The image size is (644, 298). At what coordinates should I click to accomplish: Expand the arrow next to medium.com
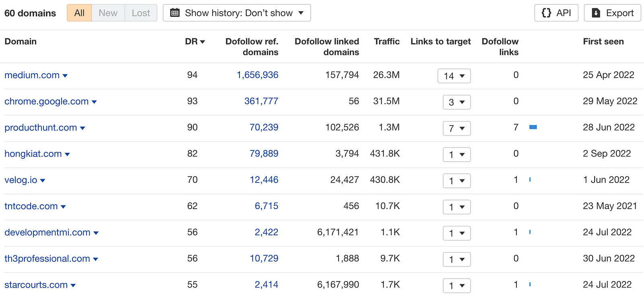coord(65,76)
